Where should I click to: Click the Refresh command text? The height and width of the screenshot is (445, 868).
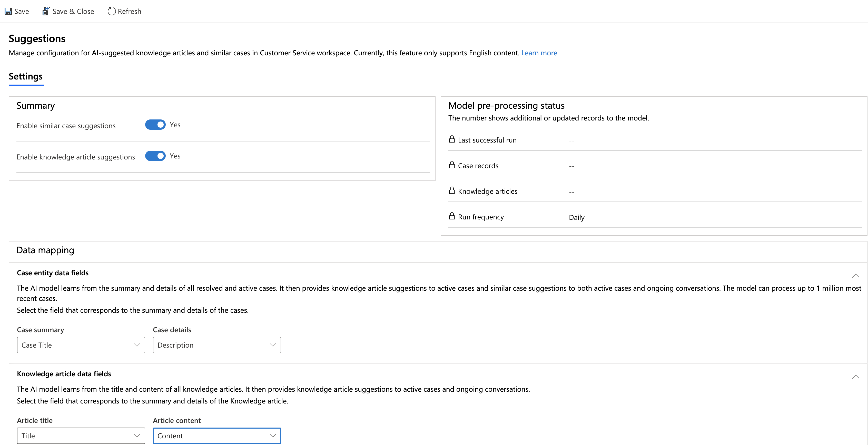click(x=129, y=12)
